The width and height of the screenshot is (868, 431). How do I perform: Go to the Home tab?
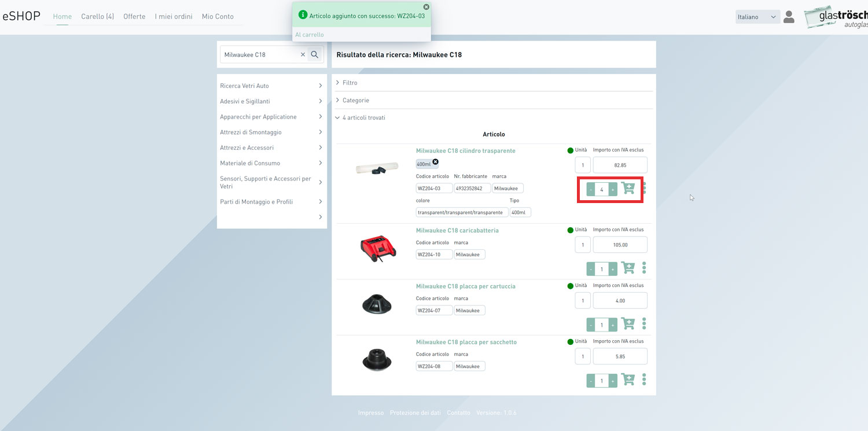pos(62,16)
